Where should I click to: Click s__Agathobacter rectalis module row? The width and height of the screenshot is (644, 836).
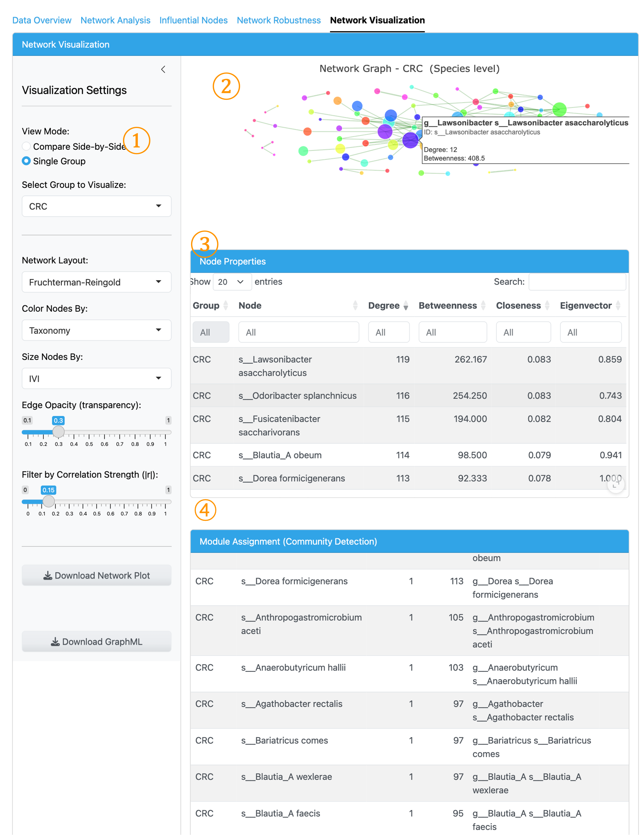tap(409, 710)
